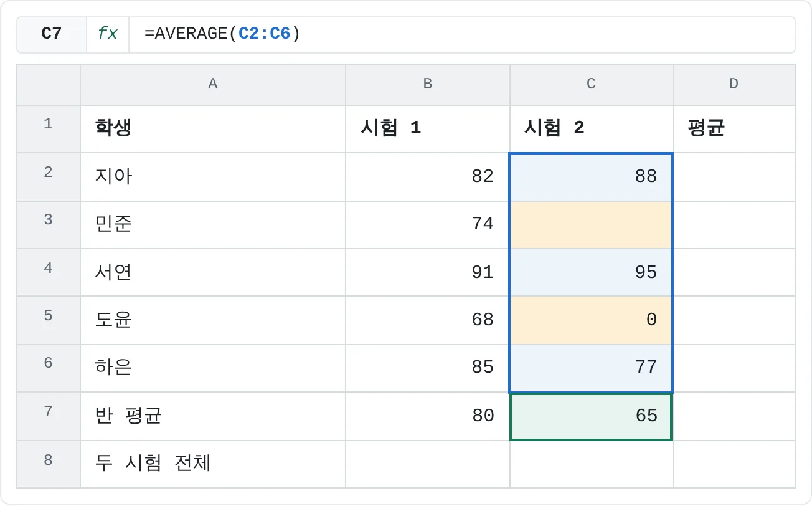Click the 학생 header cell
812x506 pixels.
pyautogui.click(x=213, y=129)
